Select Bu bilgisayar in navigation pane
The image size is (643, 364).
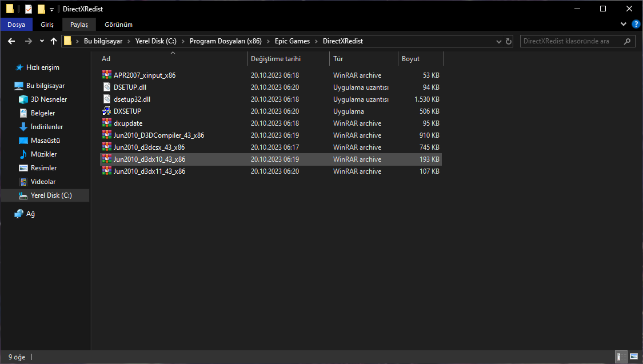45,86
